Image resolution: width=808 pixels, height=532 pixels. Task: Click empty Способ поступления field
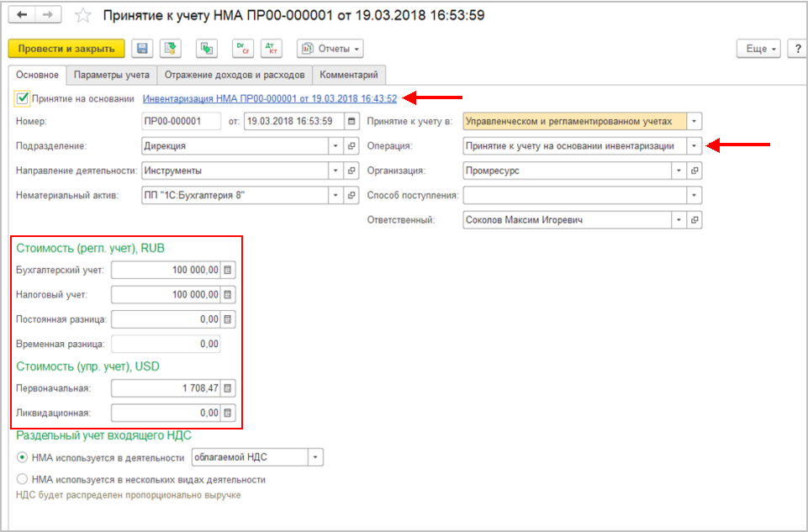pyautogui.click(x=575, y=195)
